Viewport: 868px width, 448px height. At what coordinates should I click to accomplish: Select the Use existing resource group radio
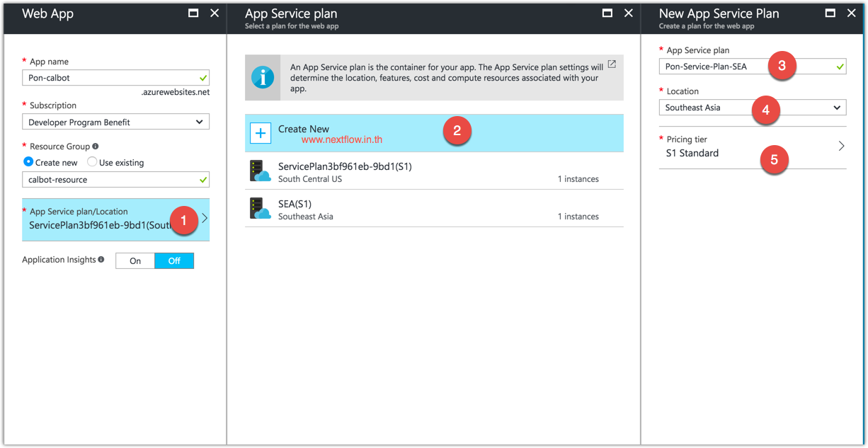[92, 162]
